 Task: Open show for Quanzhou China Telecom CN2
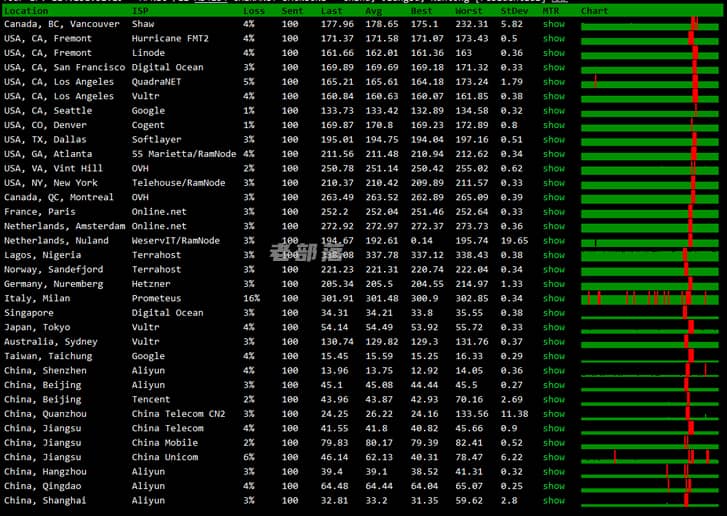point(554,414)
